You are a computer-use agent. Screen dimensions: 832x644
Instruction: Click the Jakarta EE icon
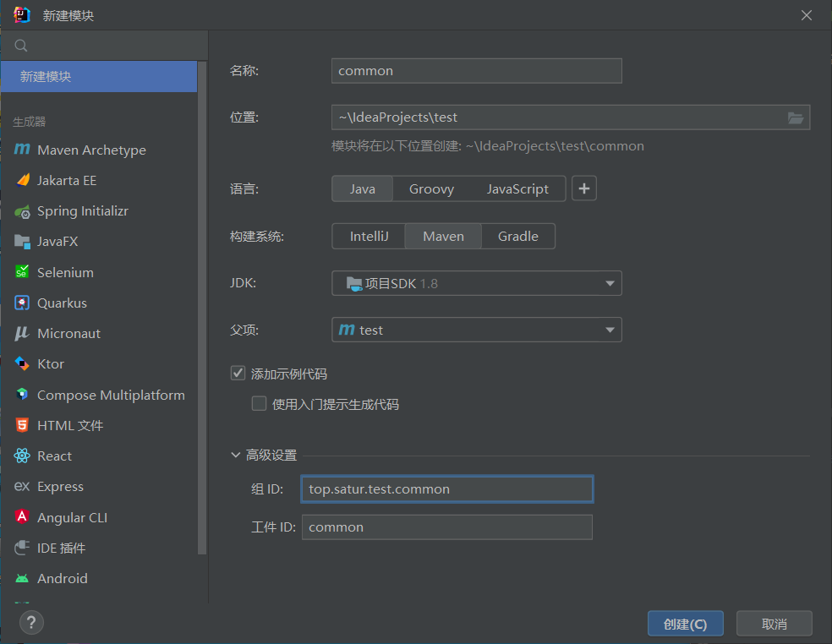coord(22,180)
